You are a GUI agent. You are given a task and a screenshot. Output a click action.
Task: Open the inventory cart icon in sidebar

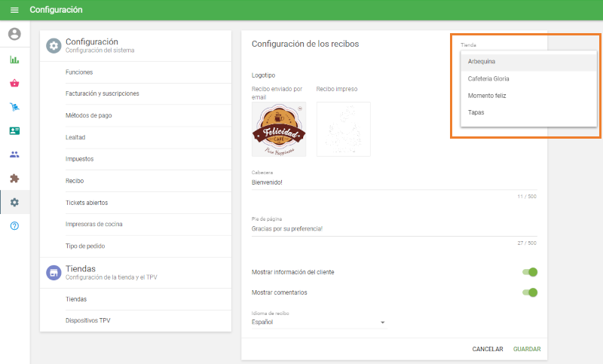[x=14, y=107]
